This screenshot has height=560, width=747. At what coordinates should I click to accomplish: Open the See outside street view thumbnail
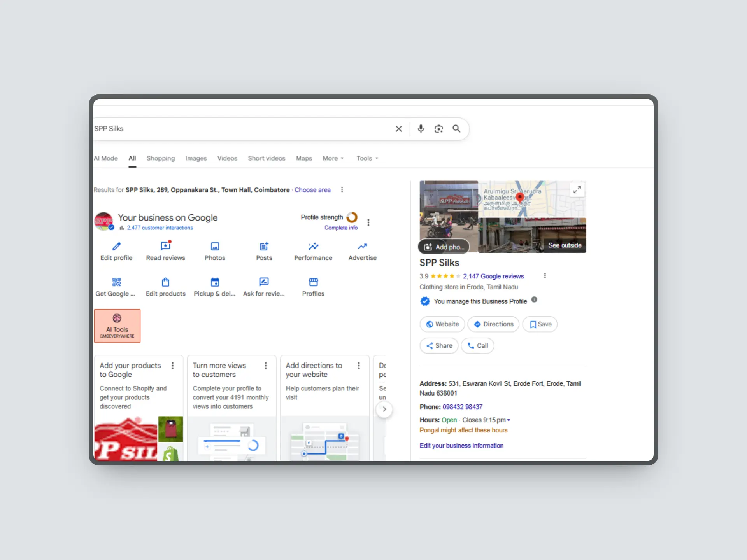point(532,235)
